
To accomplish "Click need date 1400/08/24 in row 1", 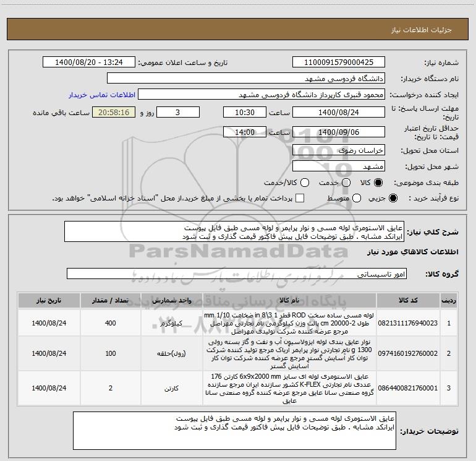I will pos(49,323).
